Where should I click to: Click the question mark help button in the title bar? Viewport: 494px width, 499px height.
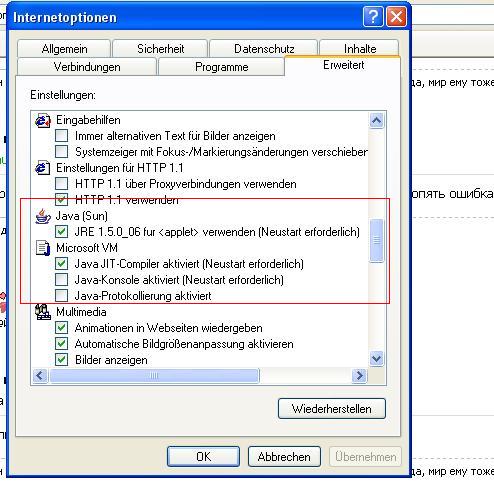373,17
